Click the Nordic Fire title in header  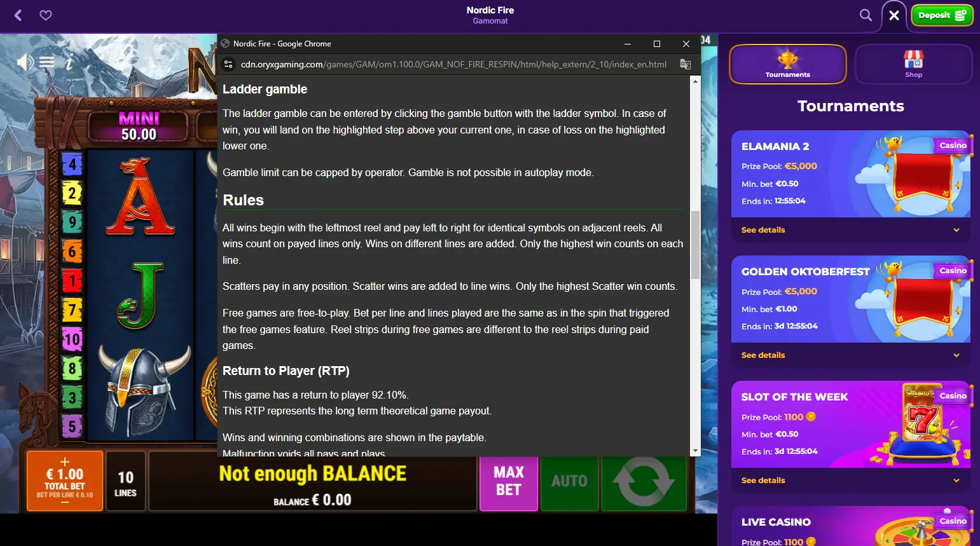pyautogui.click(x=490, y=10)
